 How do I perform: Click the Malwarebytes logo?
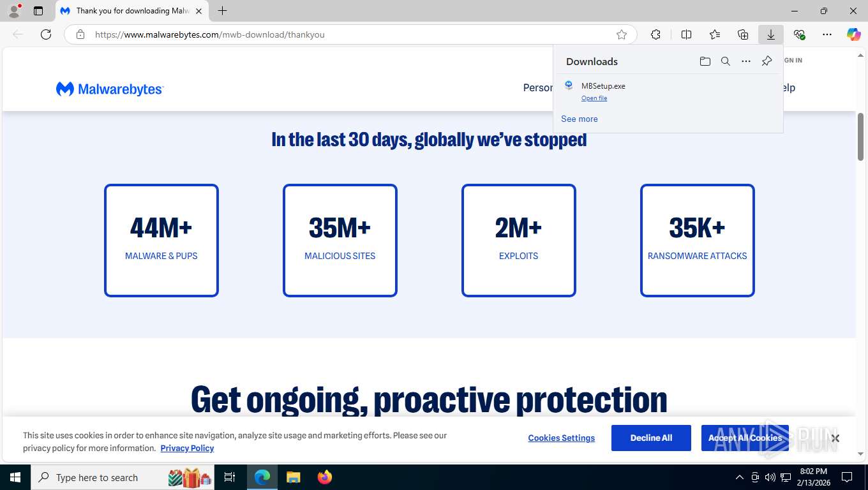pos(110,89)
